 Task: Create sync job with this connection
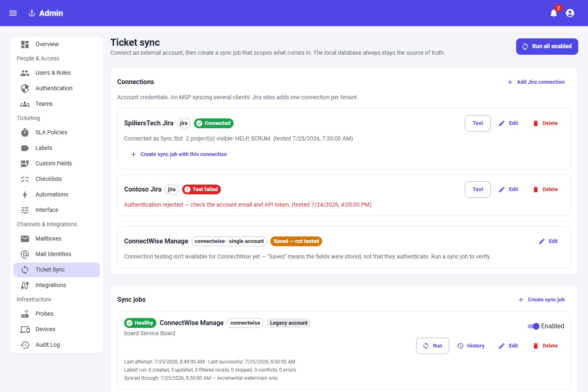(179, 154)
